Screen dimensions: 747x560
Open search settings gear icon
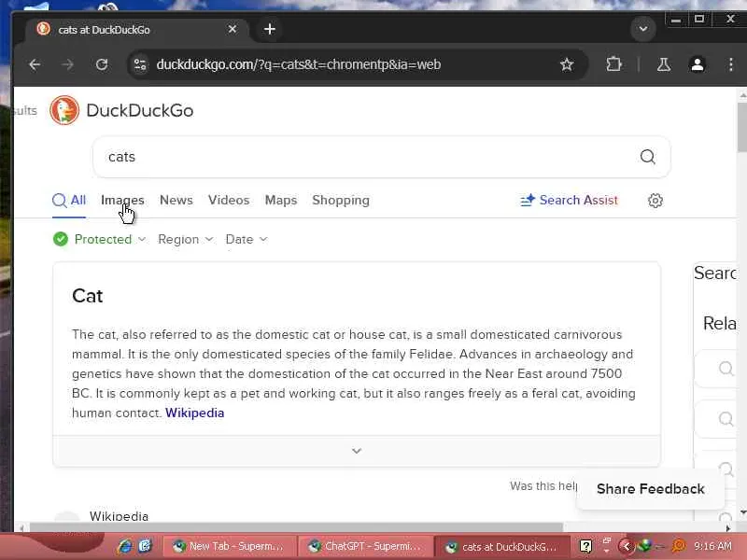pos(655,201)
